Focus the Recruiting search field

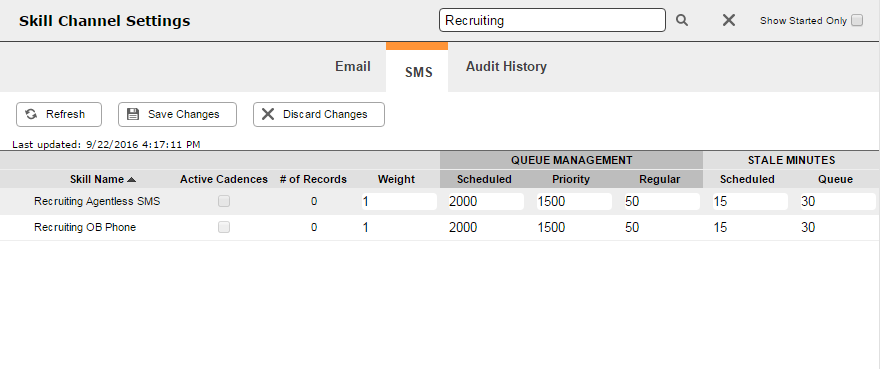pos(552,20)
